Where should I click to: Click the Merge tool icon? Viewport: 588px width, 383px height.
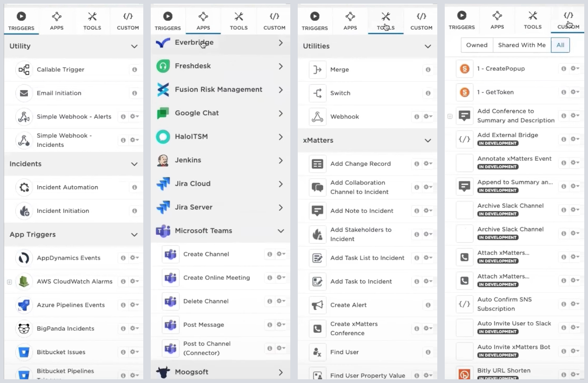click(318, 70)
